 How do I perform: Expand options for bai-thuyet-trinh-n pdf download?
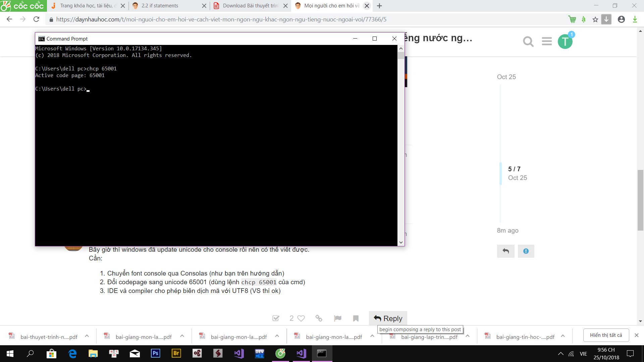[x=87, y=336]
